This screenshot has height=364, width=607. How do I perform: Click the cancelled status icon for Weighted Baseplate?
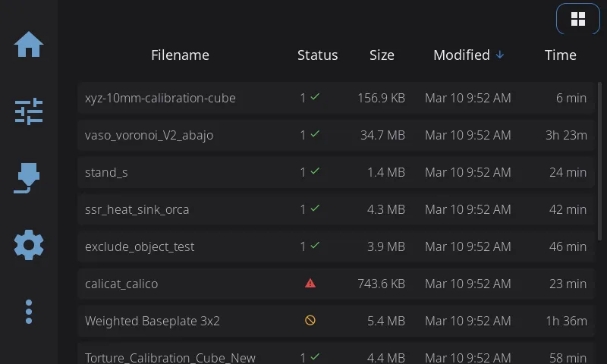[x=310, y=321]
